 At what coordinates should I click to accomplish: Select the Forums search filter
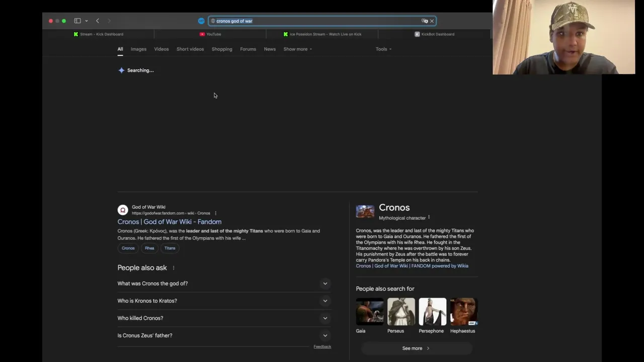pyautogui.click(x=248, y=49)
